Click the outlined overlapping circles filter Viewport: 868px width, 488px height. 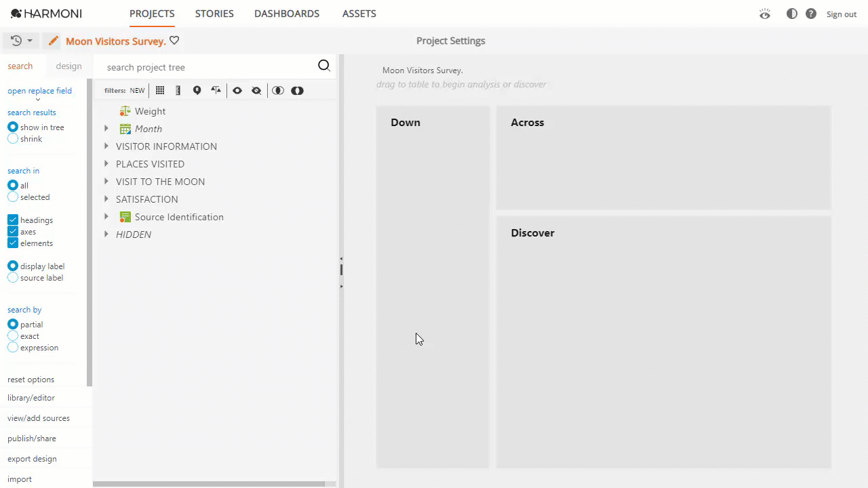coord(278,90)
